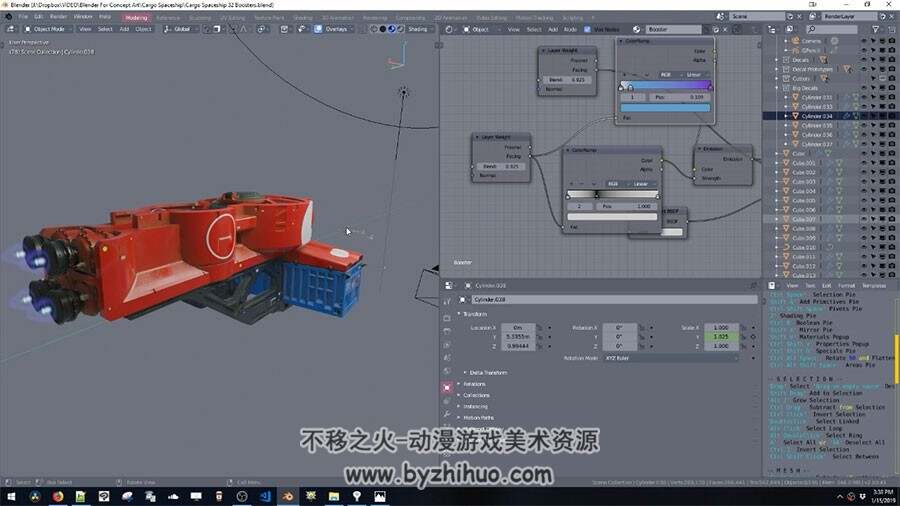
Task: Select rendered viewport shading mode
Action: (x=401, y=29)
